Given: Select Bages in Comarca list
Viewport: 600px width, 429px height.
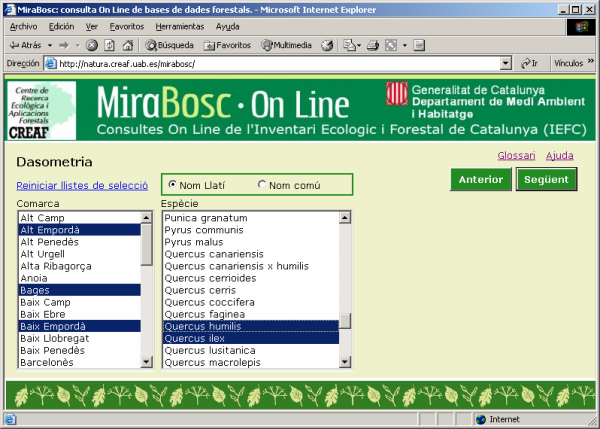Looking at the screenshot, I should [x=80, y=290].
